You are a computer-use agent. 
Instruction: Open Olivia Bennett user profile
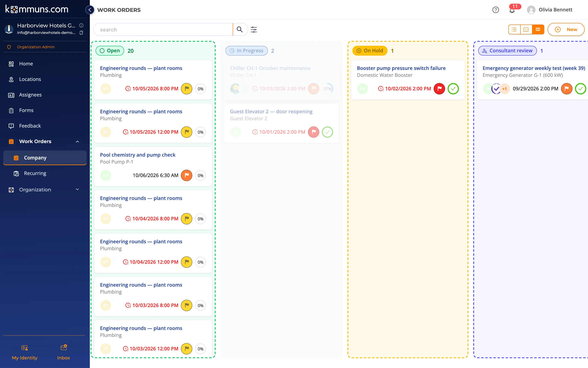pyautogui.click(x=550, y=10)
